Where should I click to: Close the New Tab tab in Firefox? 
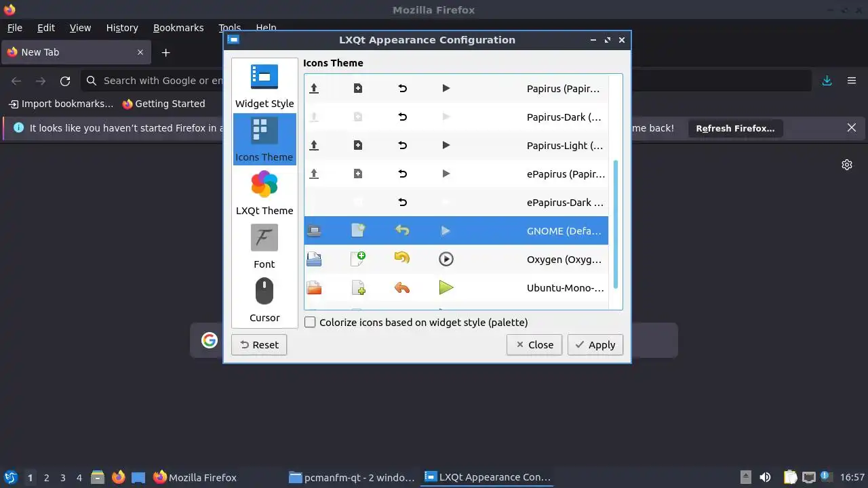click(x=140, y=52)
